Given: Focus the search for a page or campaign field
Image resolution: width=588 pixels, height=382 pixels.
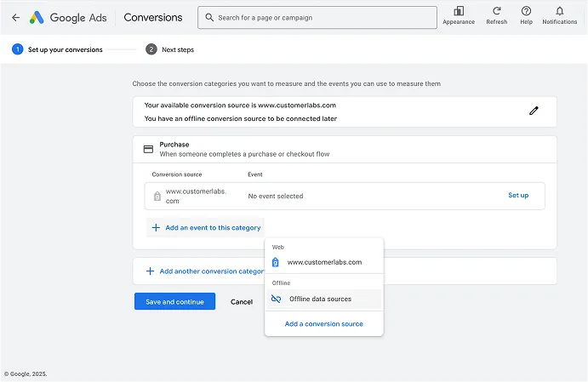Looking at the screenshot, I should (317, 17).
